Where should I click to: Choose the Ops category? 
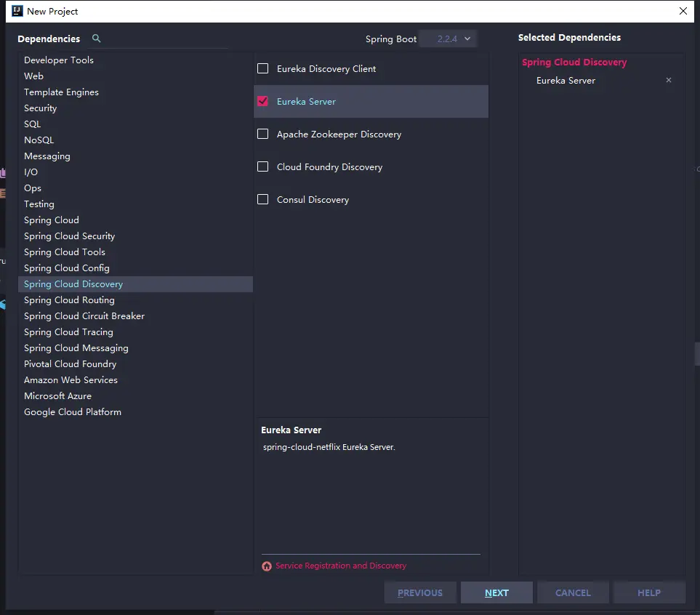(136, 188)
